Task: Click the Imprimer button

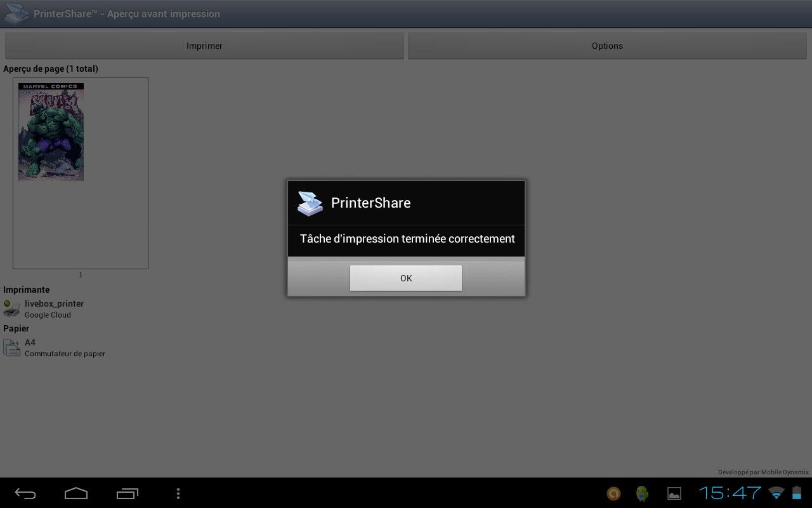Action: coord(204,46)
